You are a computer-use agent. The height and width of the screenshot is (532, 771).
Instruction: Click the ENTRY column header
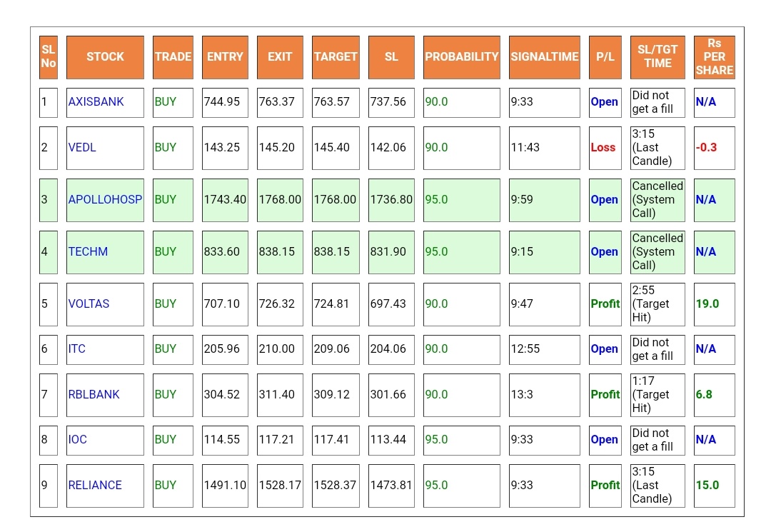[x=225, y=57]
